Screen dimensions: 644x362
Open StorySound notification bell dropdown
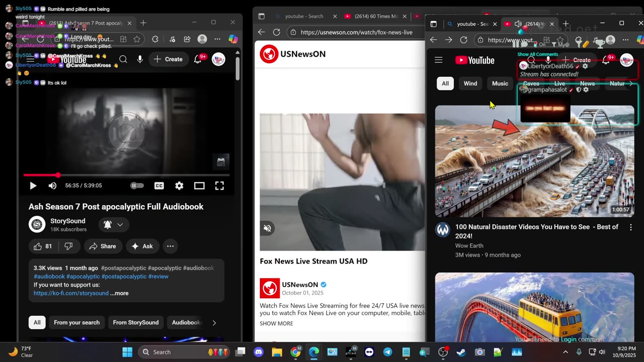113,225
